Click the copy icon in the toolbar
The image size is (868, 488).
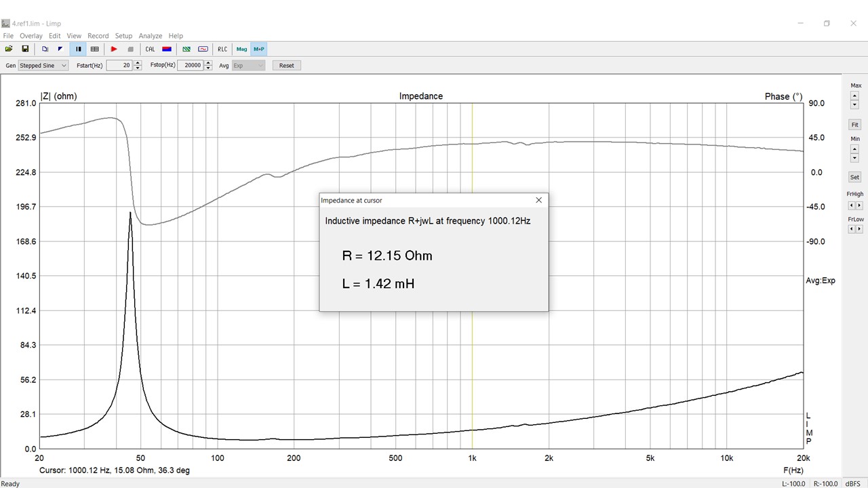tap(45, 49)
